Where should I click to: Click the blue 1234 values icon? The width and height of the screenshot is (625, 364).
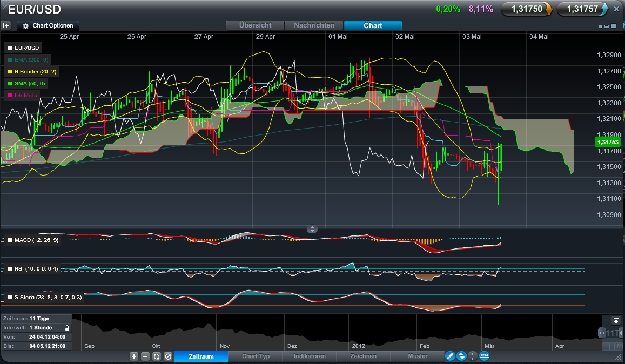[485, 356]
